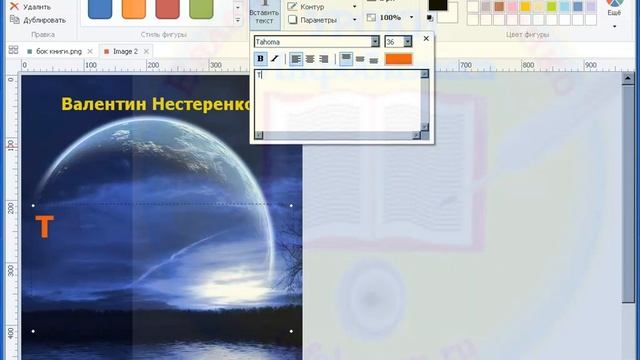640x360 pixels.
Task: Open the Ещё (more colors) wheel
Action: (x=614, y=3)
